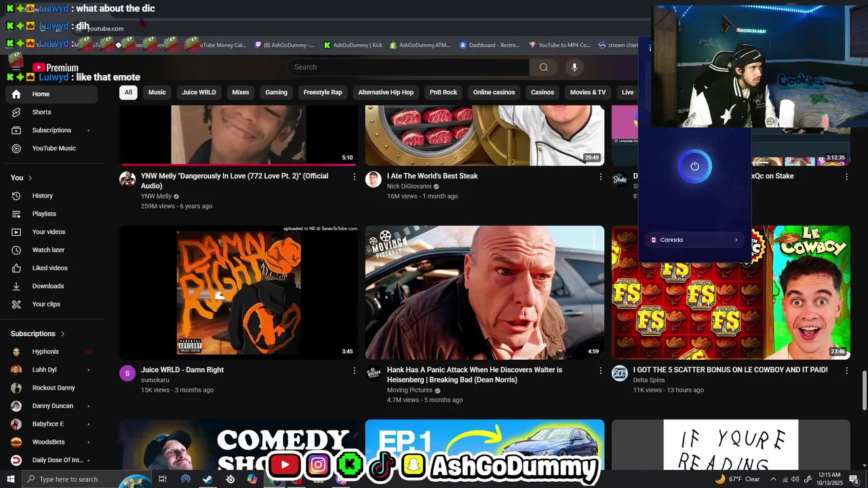Open Downloads in the sidebar

click(x=48, y=286)
